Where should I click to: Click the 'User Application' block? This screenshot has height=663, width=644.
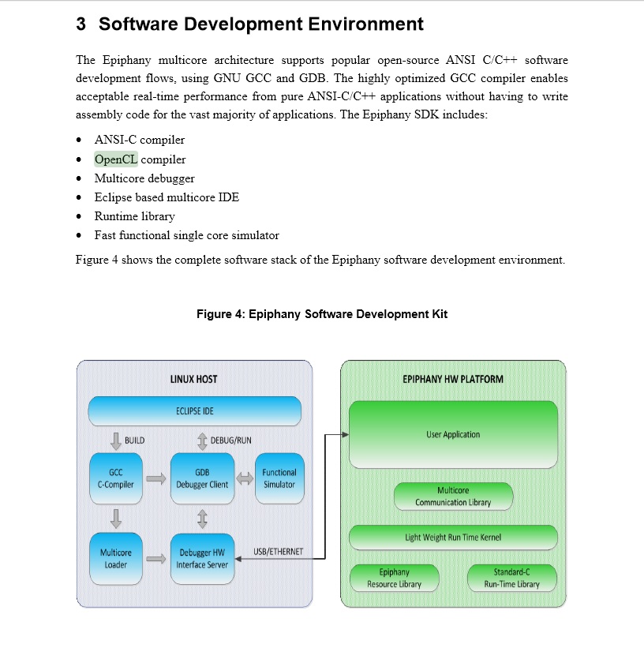pos(453,435)
